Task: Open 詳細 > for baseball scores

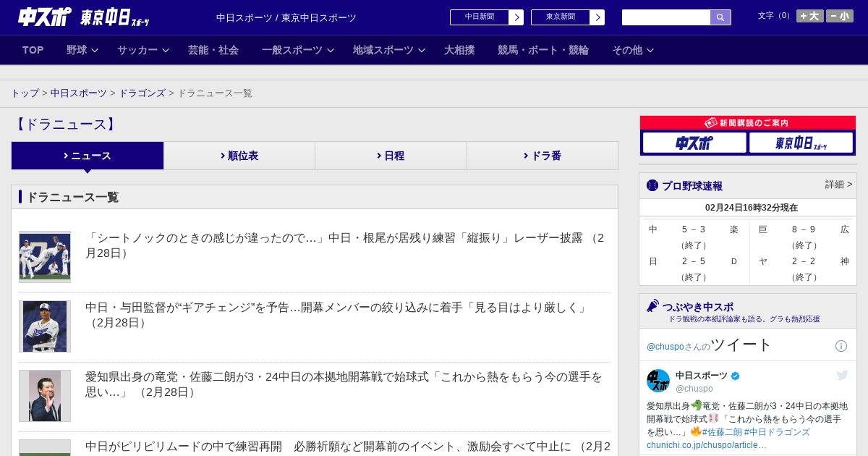Action: pos(838,185)
